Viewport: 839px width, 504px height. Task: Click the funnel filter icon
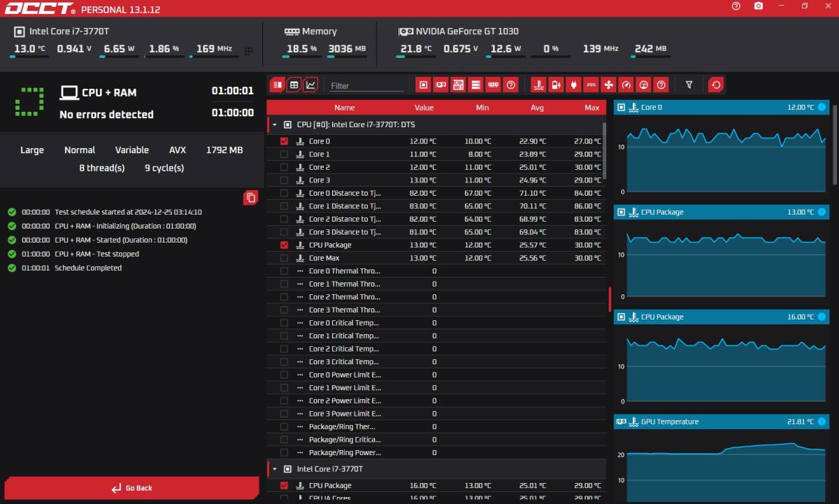689,85
